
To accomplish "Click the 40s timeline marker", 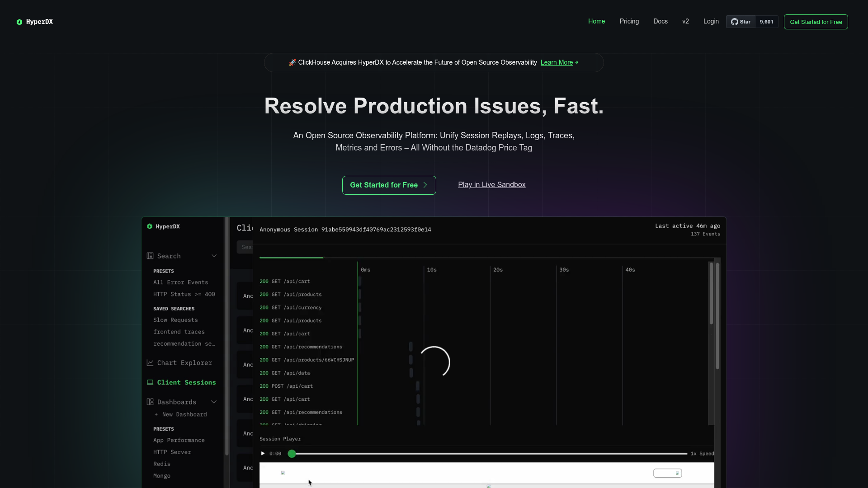I will tap(630, 270).
